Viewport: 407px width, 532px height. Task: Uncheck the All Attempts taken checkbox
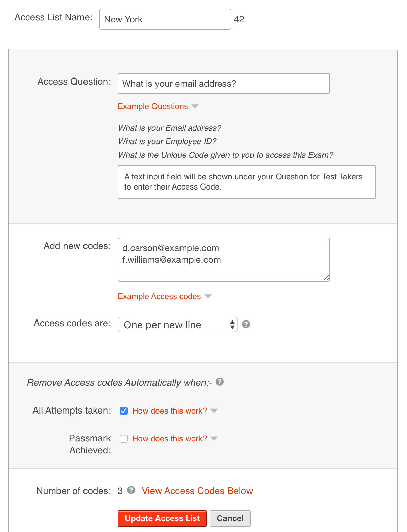[124, 411]
